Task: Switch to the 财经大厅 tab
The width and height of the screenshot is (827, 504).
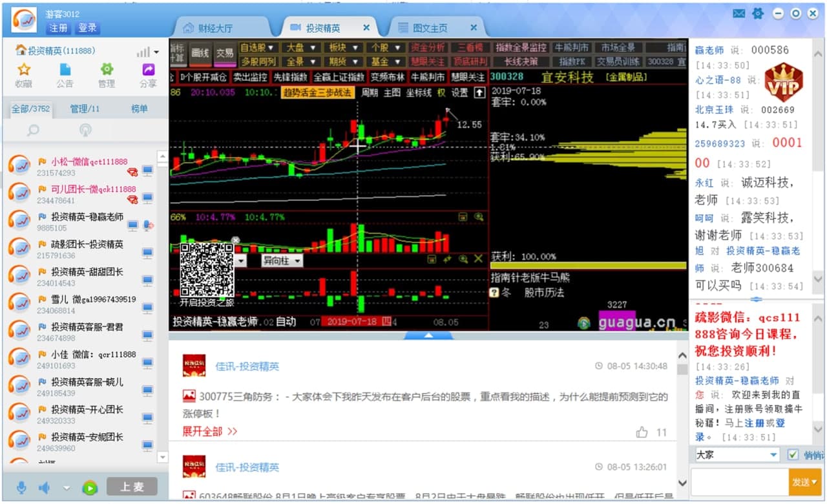Action: coord(223,28)
